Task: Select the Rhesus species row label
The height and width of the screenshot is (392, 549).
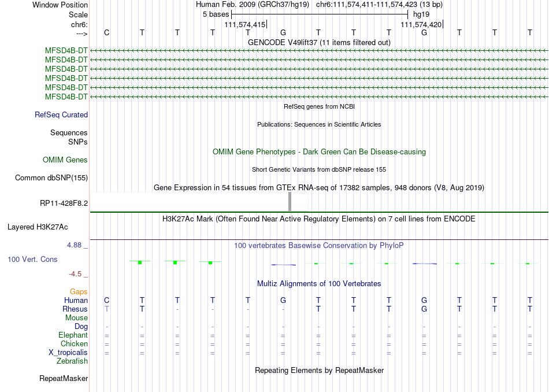Action: point(75,309)
